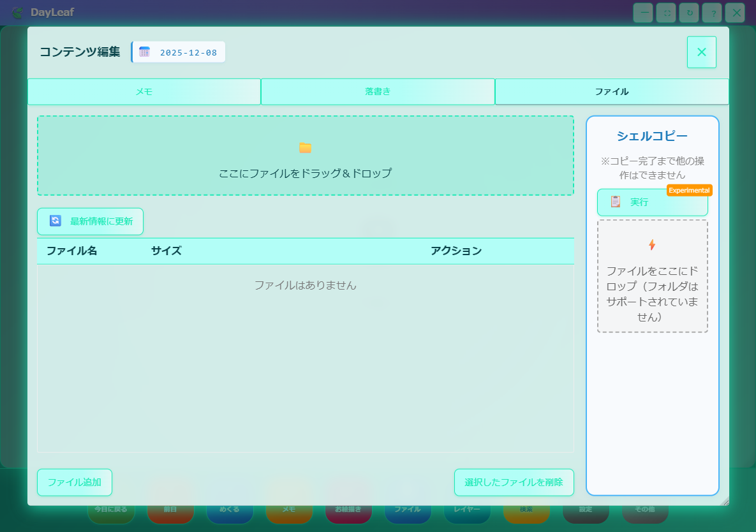Click the 選択したファイルを削除 button
The width and height of the screenshot is (756, 532).
(514, 482)
